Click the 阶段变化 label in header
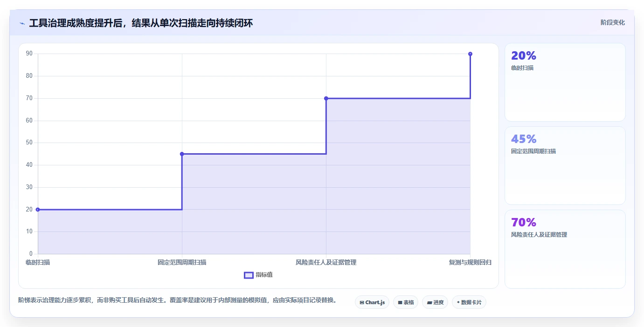The image size is (644, 327). [x=612, y=23]
